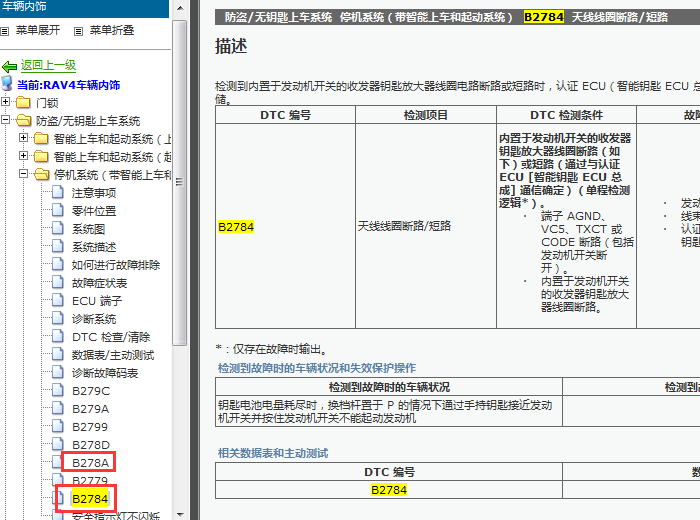Image resolution: width=700 pixels, height=520 pixels.
Task: Click 菜单展开 to expand all menus
Action: pos(38,30)
